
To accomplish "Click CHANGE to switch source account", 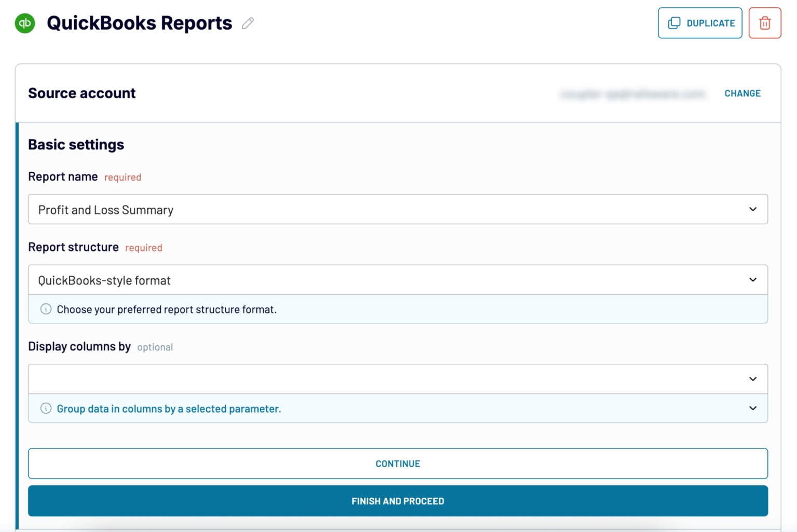I will (x=743, y=93).
